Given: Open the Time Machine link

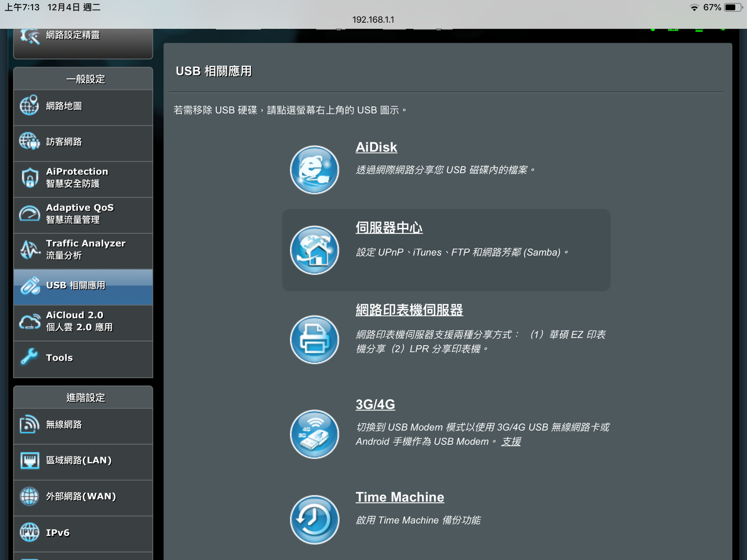Looking at the screenshot, I should pyautogui.click(x=400, y=497).
